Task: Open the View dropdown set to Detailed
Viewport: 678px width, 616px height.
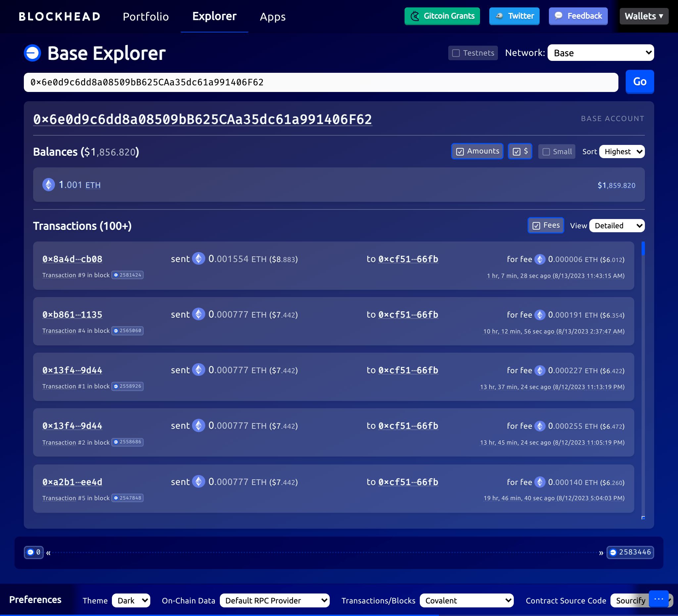Action: click(617, 226)
